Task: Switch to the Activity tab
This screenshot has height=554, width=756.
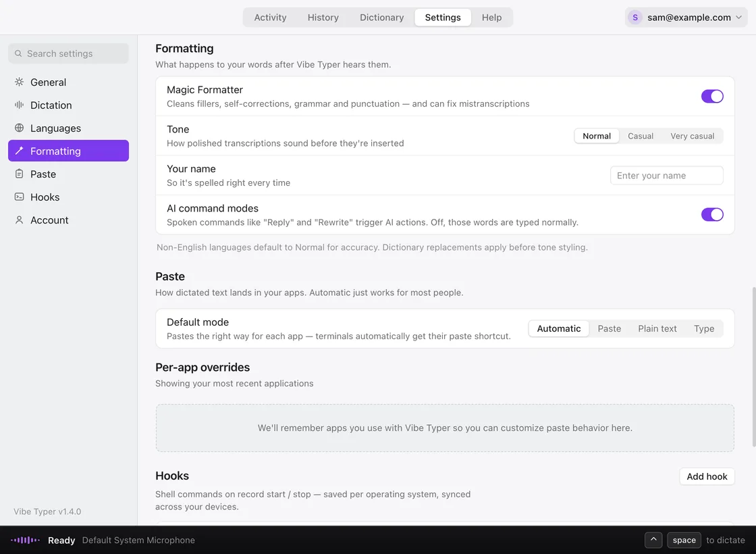Action: coord(270,18)
